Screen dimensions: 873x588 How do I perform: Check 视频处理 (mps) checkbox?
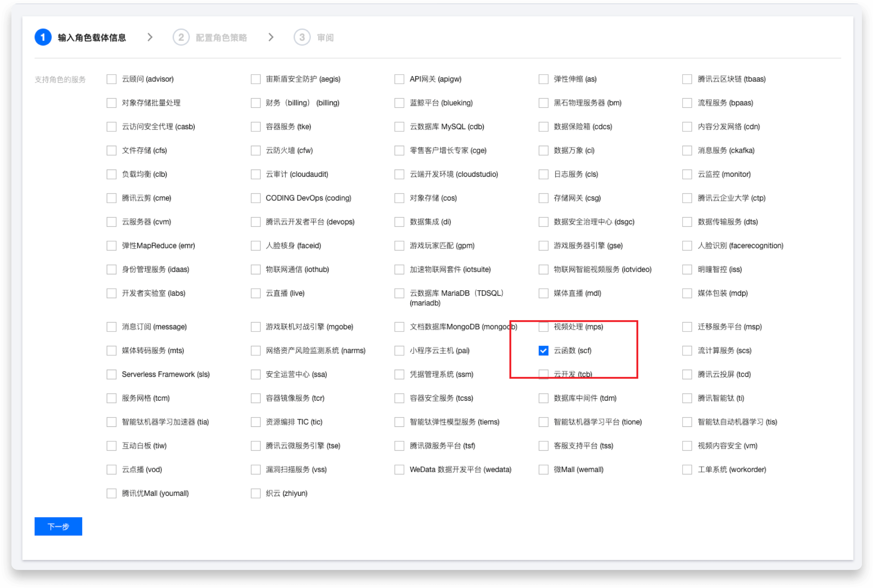(x=543, y=327)
